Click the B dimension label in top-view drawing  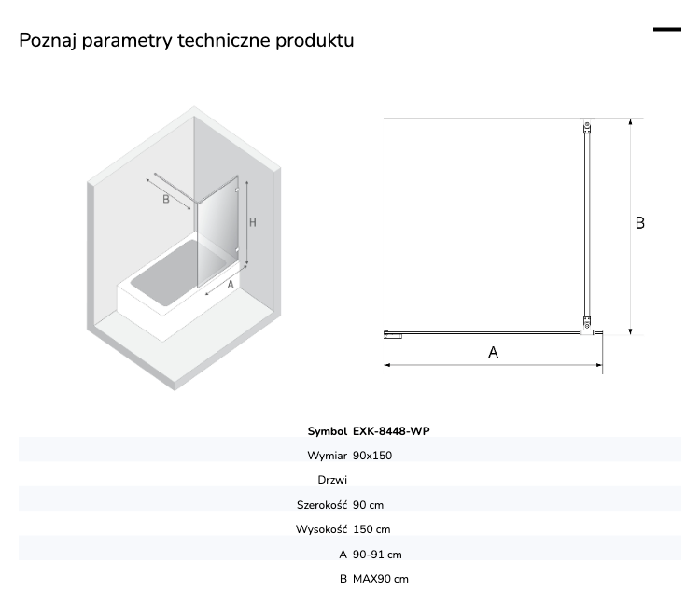tap(639, 223)
